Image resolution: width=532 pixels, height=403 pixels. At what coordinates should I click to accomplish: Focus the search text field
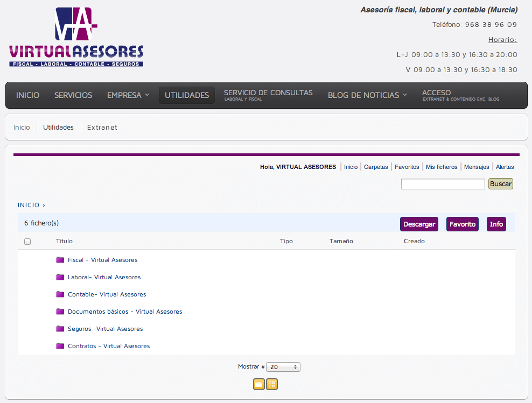(x=443, y=184)
